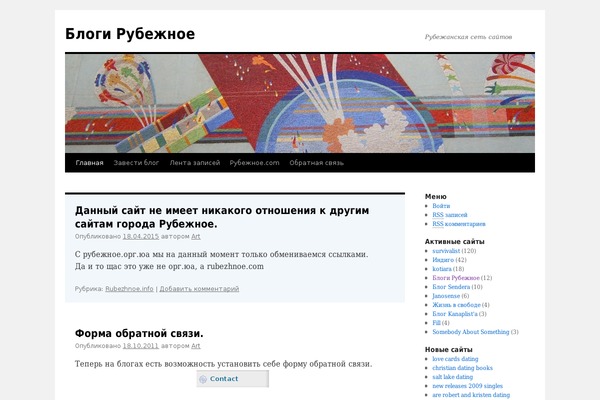Open Жизнь в свободе site link
This screenshot has width=600, height=400.
tap(456, 305)
